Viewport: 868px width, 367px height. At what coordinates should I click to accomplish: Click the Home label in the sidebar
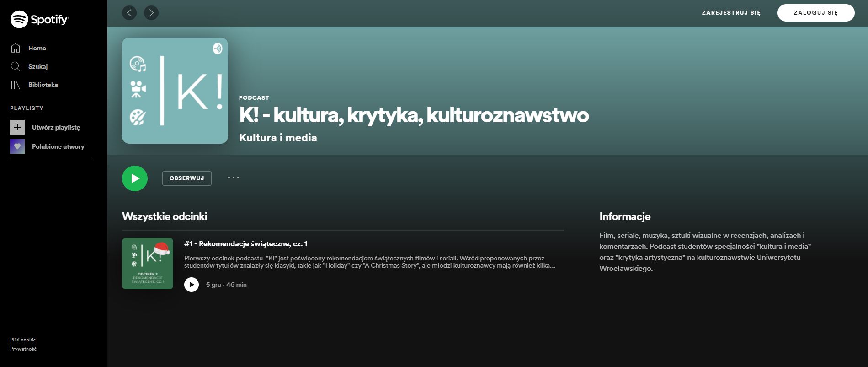(x=37, y=48)
